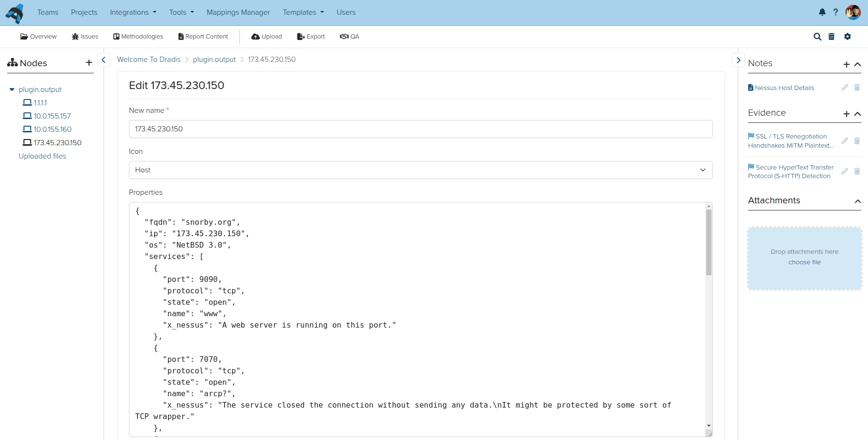Open the Users page
Screen dimensions: 868x440
(x=346, y=12)
